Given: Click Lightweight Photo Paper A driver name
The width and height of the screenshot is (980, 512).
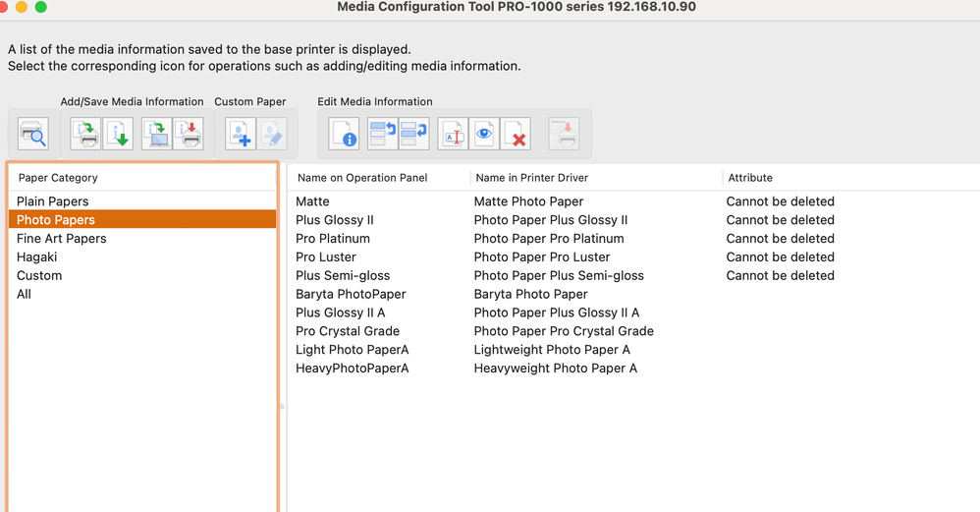Looking at the screenshot, I should [552, 350].
